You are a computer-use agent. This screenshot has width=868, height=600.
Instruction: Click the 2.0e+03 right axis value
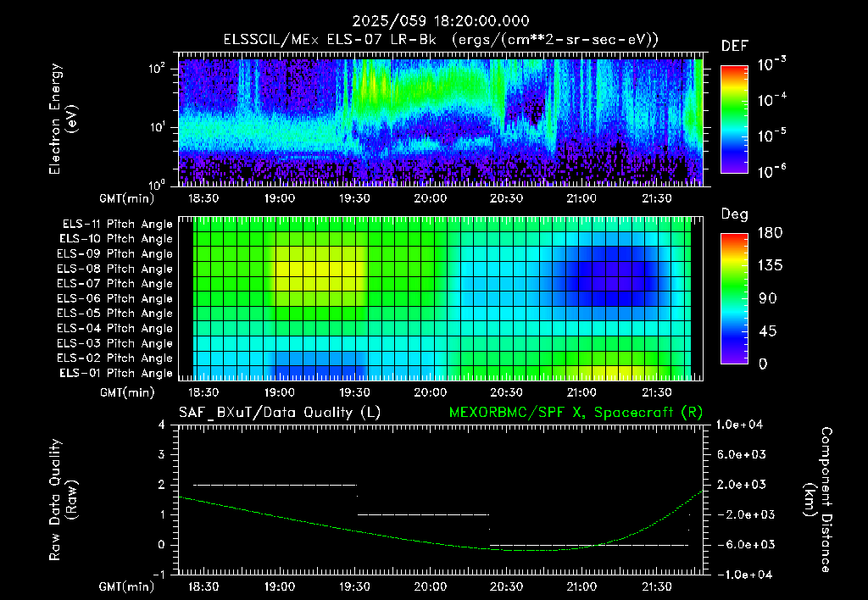click(741, 484)
